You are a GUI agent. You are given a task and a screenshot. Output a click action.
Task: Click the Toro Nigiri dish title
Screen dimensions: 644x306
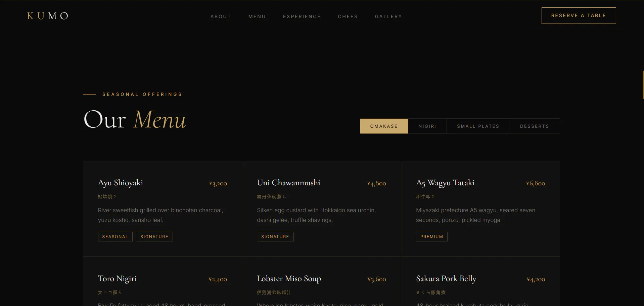coord(117,278)
